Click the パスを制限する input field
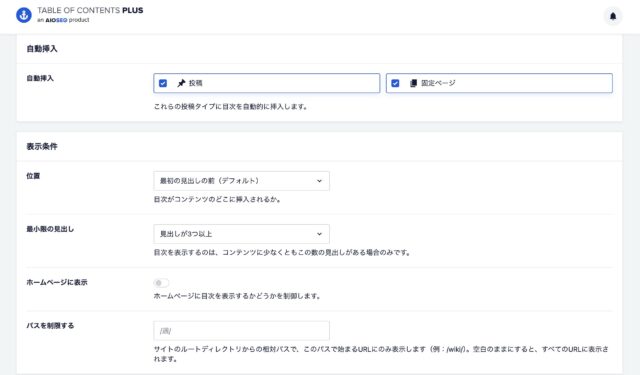This screenshot has width=640, height=375. 242,331
